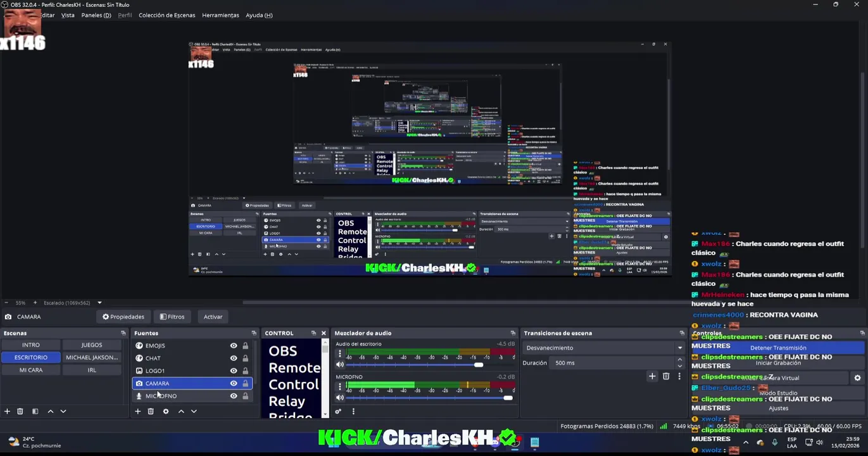Undock the Fuentes panel
The height and width of the screenshot is (456, 868).
[254, 333]
